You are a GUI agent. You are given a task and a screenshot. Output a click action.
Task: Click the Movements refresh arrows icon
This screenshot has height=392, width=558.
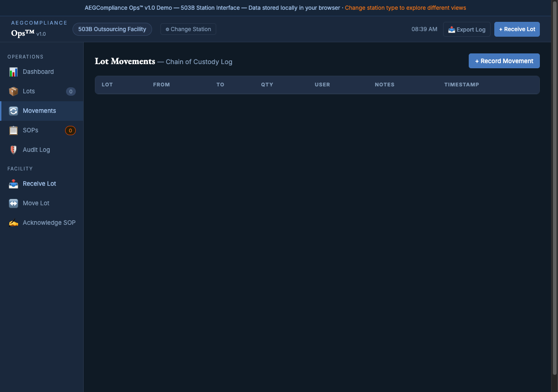(x=13, y=111)
